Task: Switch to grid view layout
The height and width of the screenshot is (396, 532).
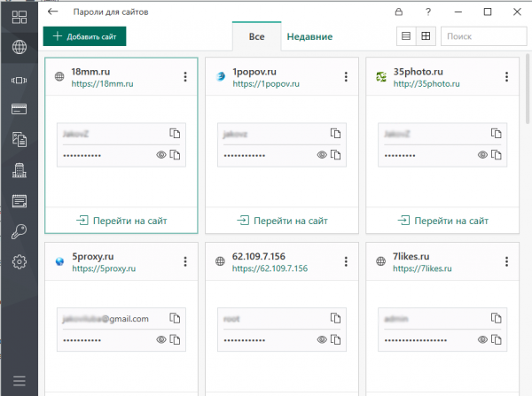Action: pyautogui.click(x=426, y=36)
